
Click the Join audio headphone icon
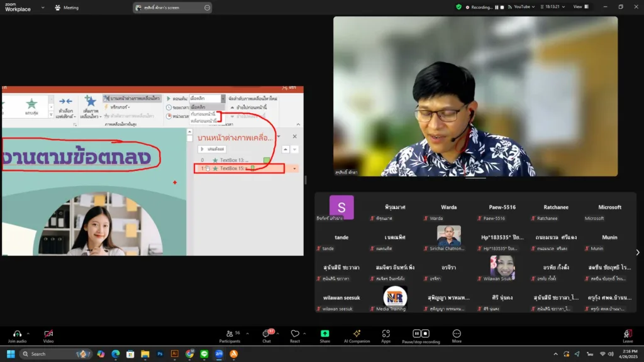[x=17, y=334]
